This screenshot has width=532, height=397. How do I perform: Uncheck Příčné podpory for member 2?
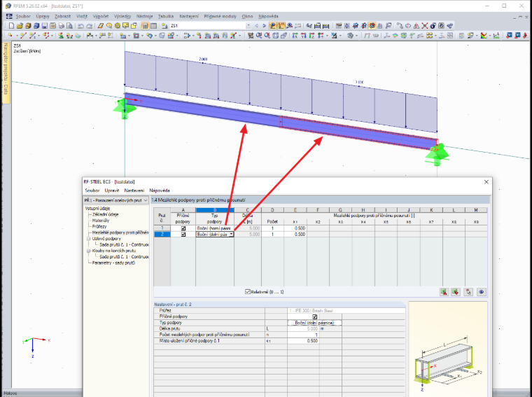point(183,235)
